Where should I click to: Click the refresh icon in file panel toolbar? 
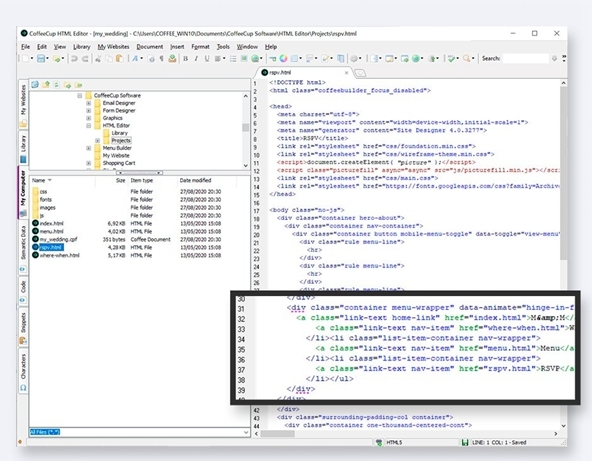(x=56, y=85)
